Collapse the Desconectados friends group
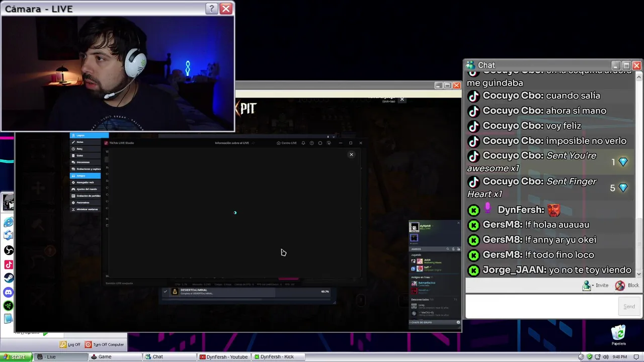Image resolution: width=644 pixels, height=362 pixels. tap(420, 300)
